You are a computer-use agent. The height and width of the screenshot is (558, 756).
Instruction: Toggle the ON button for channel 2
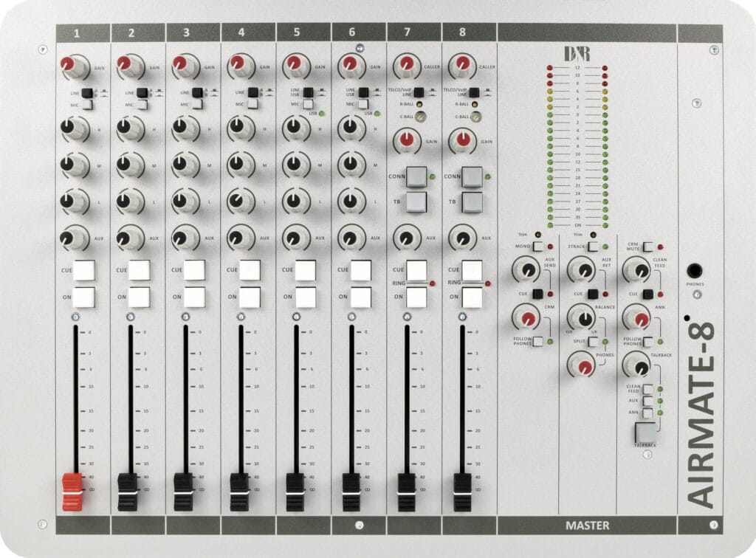click(x=139, y=297)
